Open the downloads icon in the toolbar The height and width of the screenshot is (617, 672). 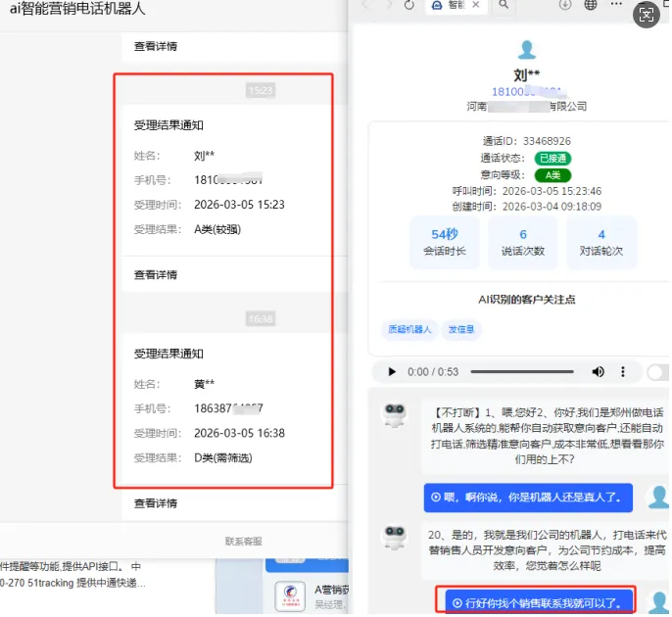565,5
